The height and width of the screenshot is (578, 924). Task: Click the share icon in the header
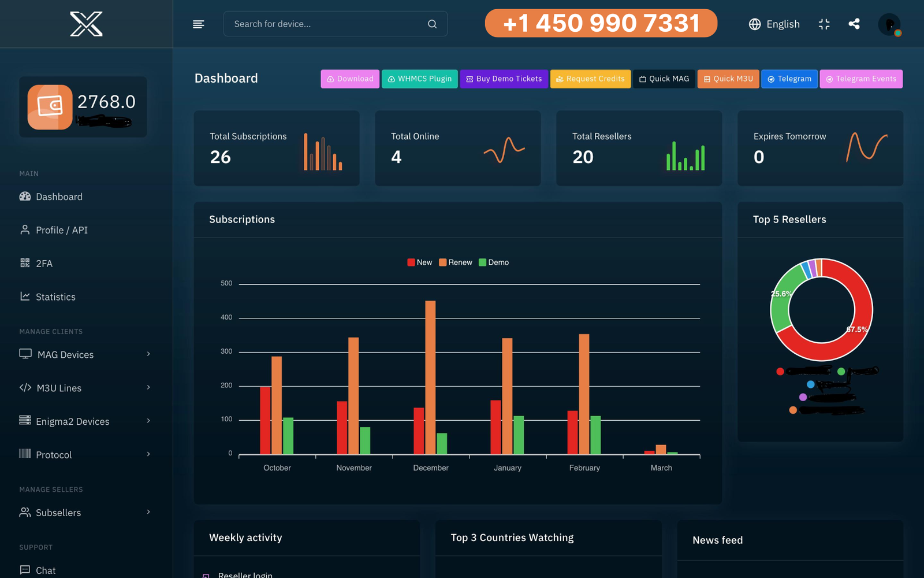pos(854,24)
